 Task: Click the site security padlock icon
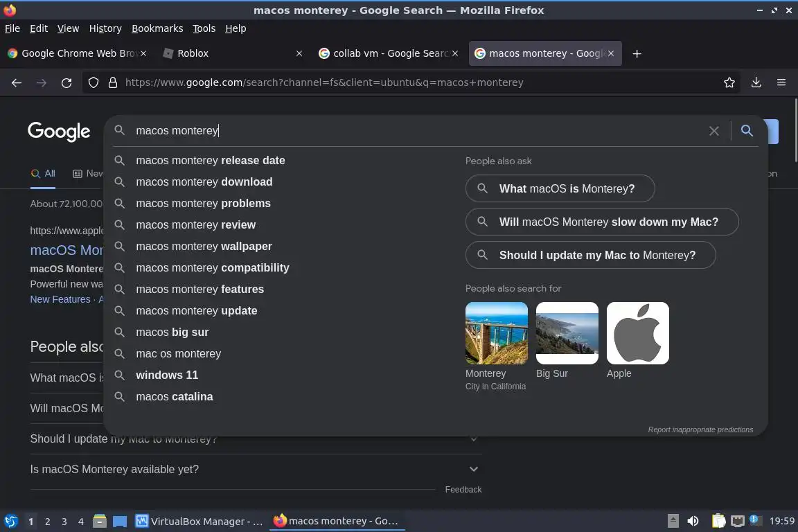[x=113, y=82]
